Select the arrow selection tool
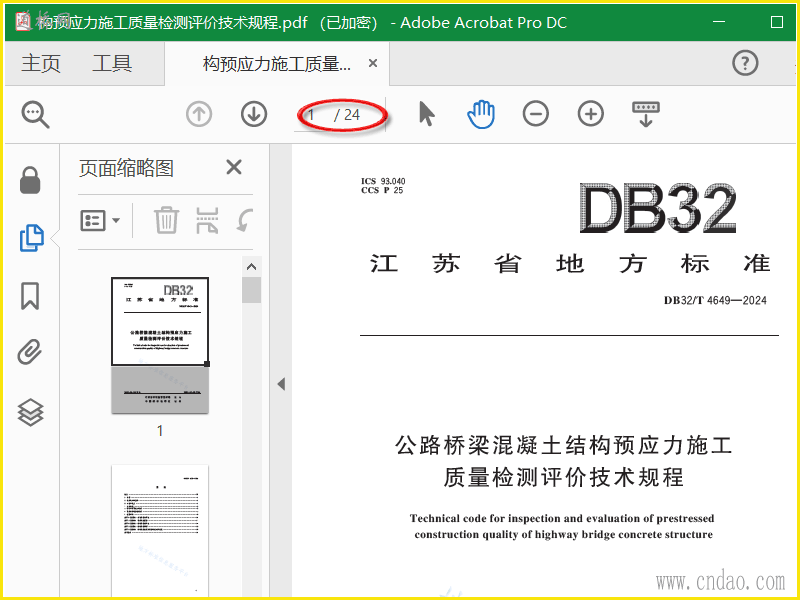 [x=427, y=113]
